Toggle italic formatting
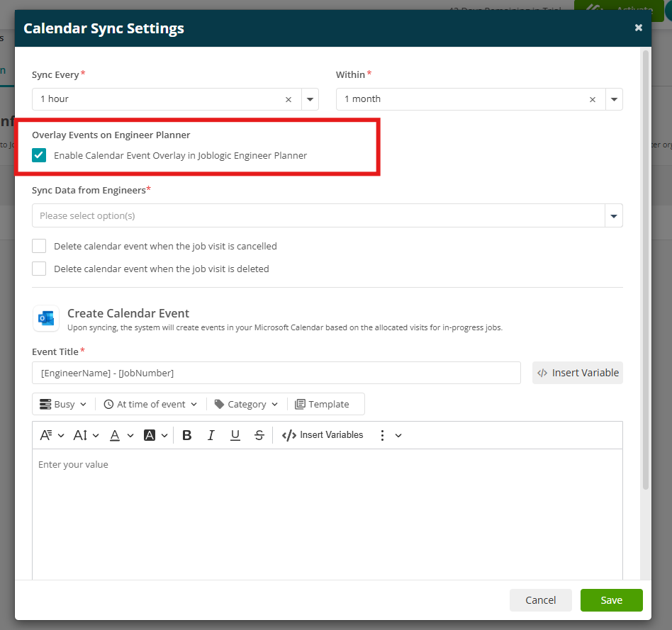Image resolution: width=672 pixels, height=630 pixels. click(211, 435)
